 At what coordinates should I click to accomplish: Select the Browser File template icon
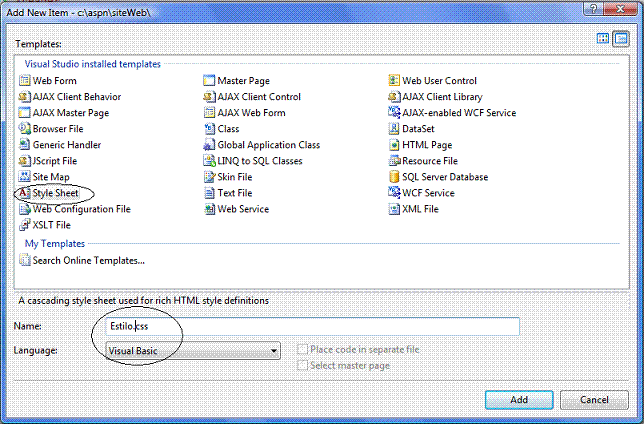click(25, 129)
